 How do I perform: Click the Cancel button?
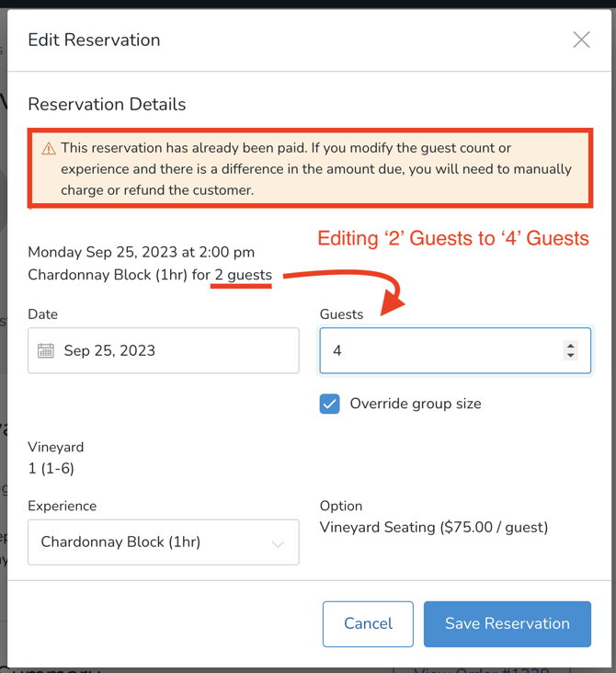click(x=368, y=623)
